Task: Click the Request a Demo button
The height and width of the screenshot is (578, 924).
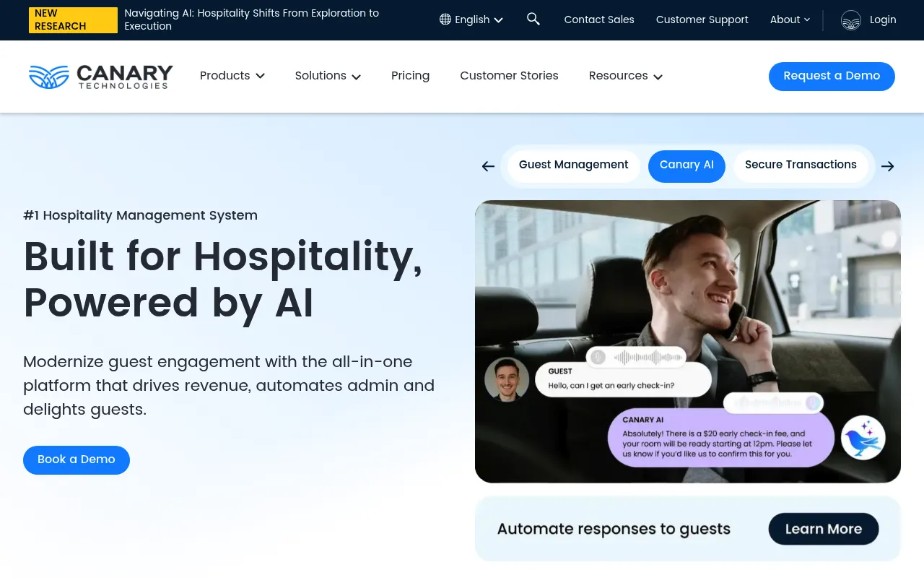Action: [x=832, y=77]
